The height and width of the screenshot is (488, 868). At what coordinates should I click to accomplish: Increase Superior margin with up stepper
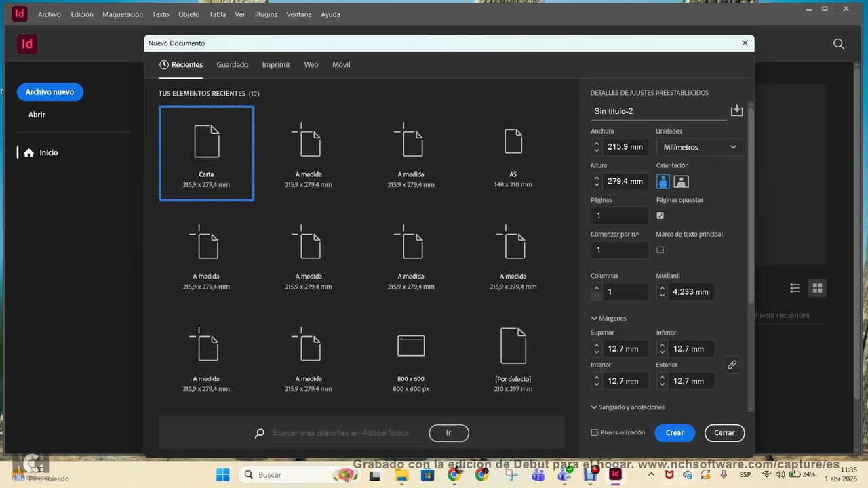point(597,345)
